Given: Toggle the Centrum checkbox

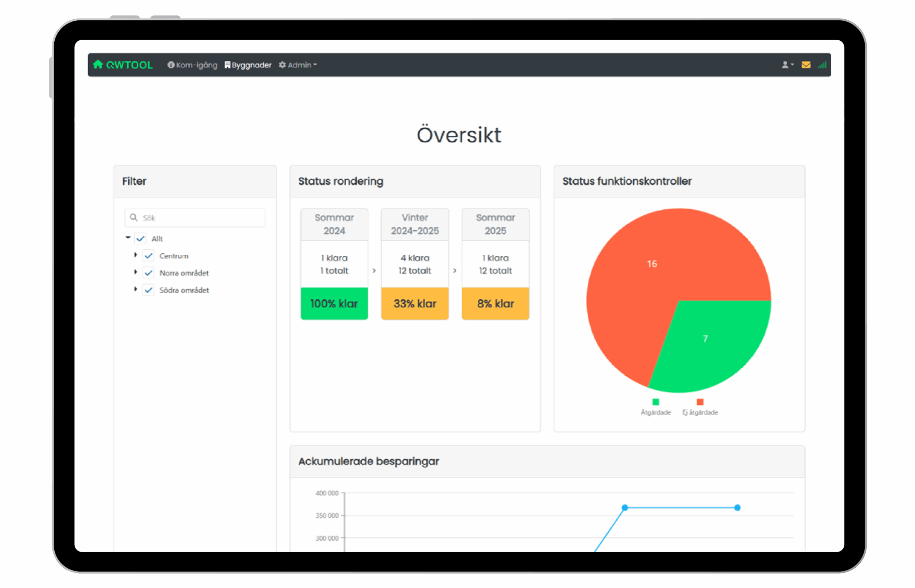Looking at the screenshot, I should click(x=149, y=256).
